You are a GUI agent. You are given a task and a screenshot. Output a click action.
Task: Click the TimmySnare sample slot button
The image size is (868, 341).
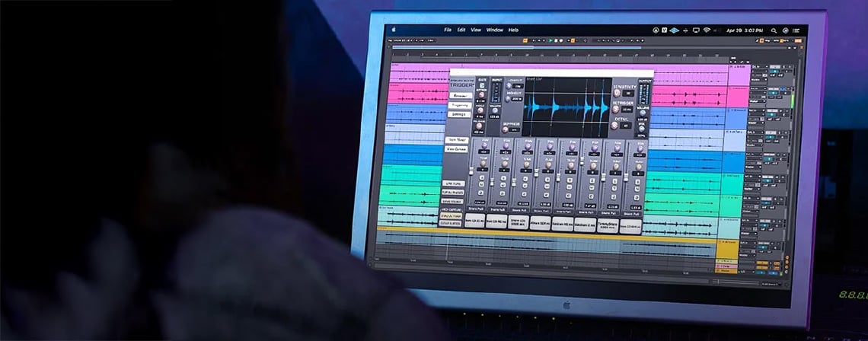coord(608,225)
